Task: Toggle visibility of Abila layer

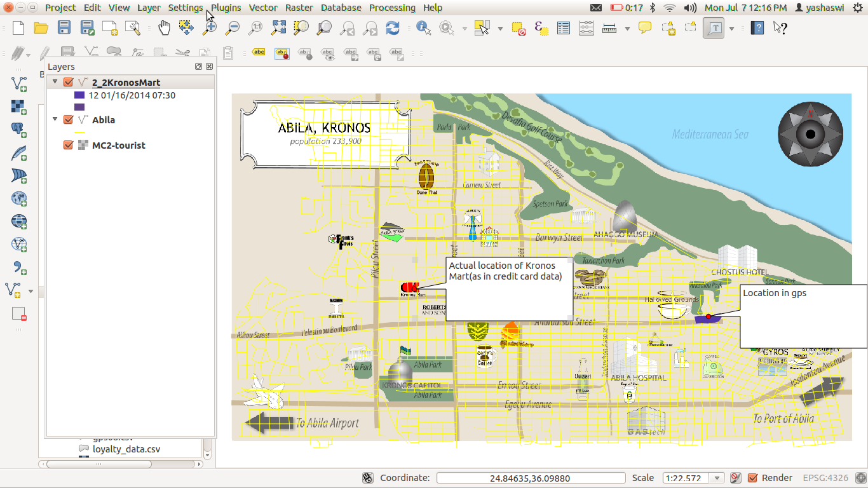Action: [x=69, y=119]
